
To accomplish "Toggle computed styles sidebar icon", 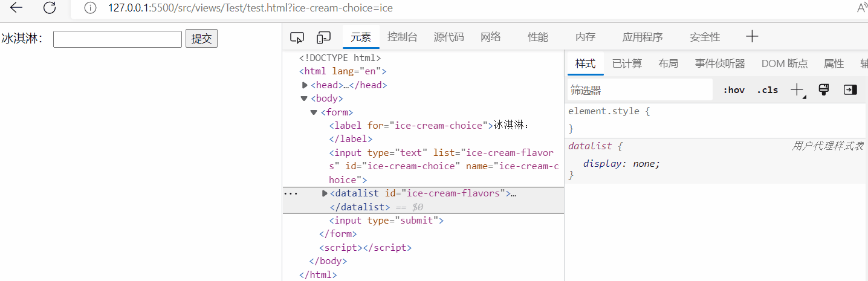I will [x=850, y=89].
